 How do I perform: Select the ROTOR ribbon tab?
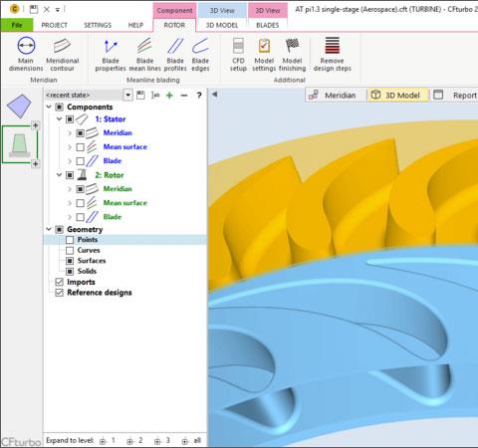click(x=174, y=25)
